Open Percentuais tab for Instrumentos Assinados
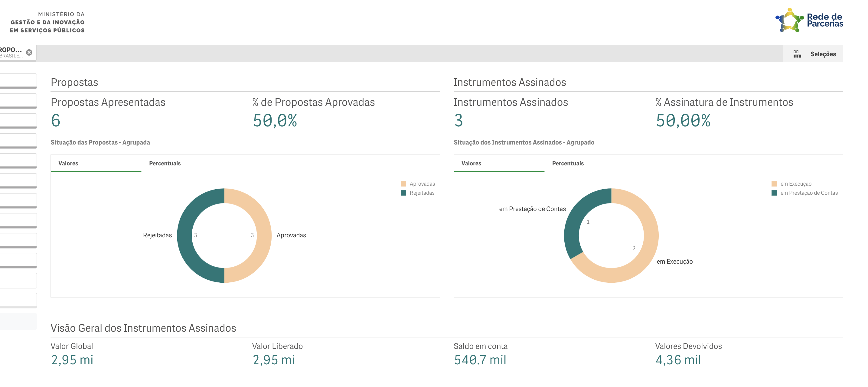Screen dimensions: 868x387 [x=568, y=163]
